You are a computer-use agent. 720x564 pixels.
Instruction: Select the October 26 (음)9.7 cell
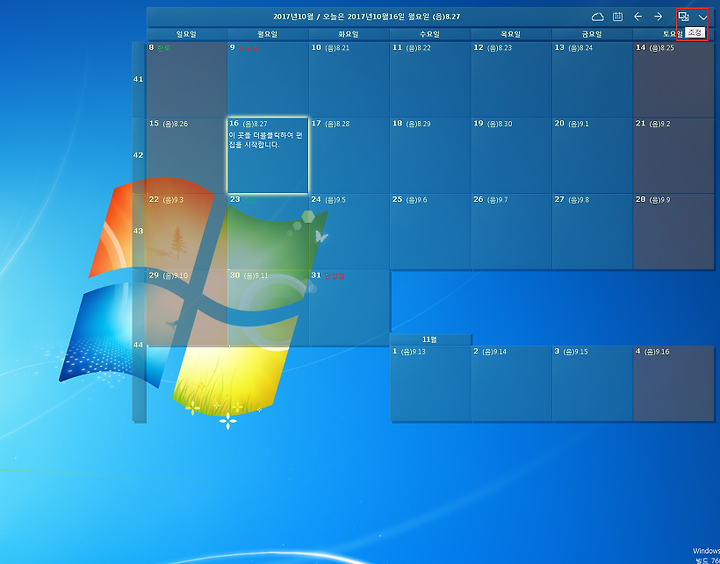pyautogui.click(x=511, y=231)
